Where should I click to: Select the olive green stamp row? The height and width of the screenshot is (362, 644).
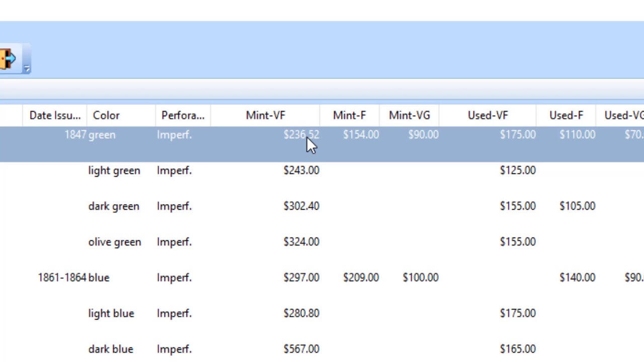pos(115,242)
